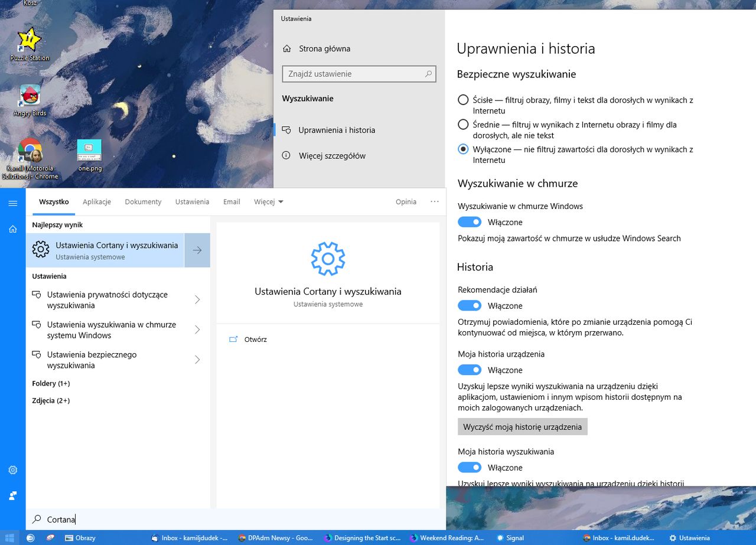Open Ustawienia Cortany i wyszukiwania best match
Screen dimensions: 756x545
pos(105,250)
